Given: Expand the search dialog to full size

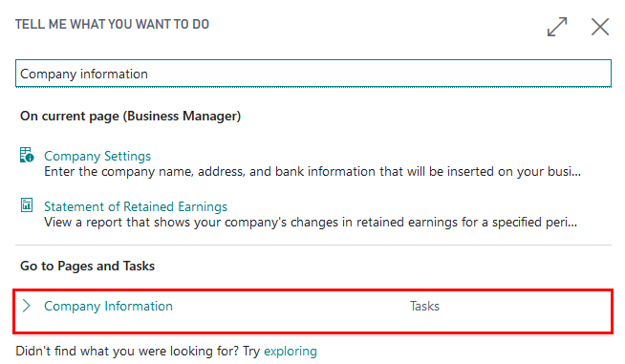Looking at the screenshot, I should coord(557,27).
